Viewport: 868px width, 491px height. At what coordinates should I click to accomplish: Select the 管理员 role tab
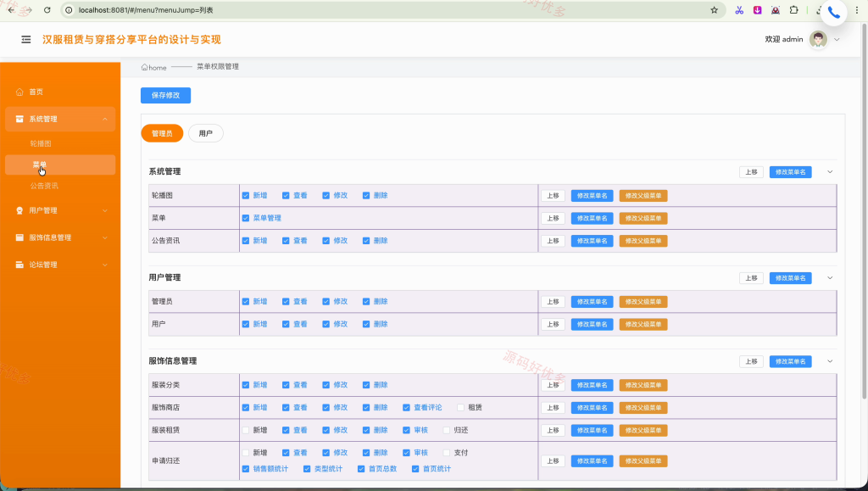[162, 133]
